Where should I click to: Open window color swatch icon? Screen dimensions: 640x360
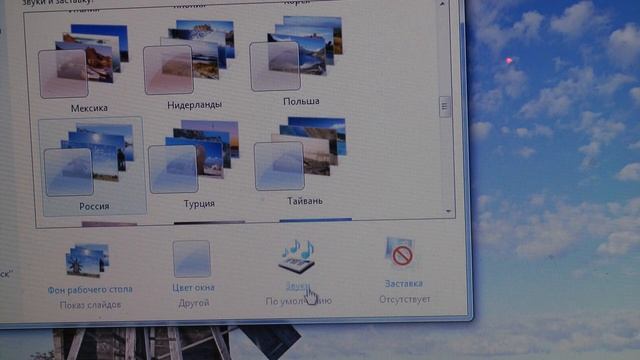[x=192, y=259]
